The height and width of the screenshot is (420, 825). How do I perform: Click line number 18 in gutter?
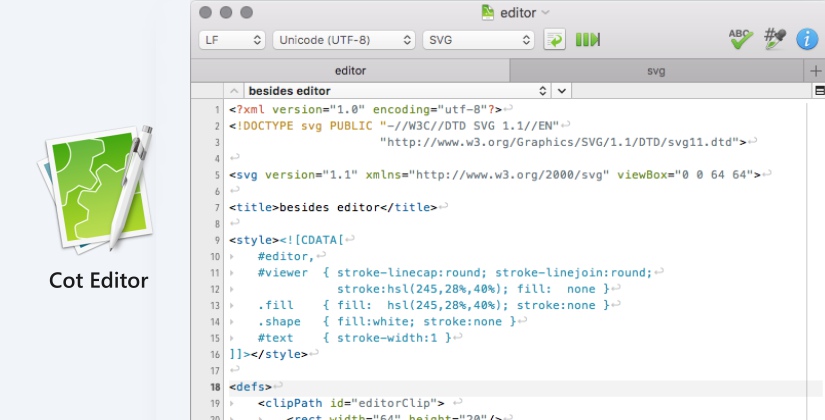216,387
